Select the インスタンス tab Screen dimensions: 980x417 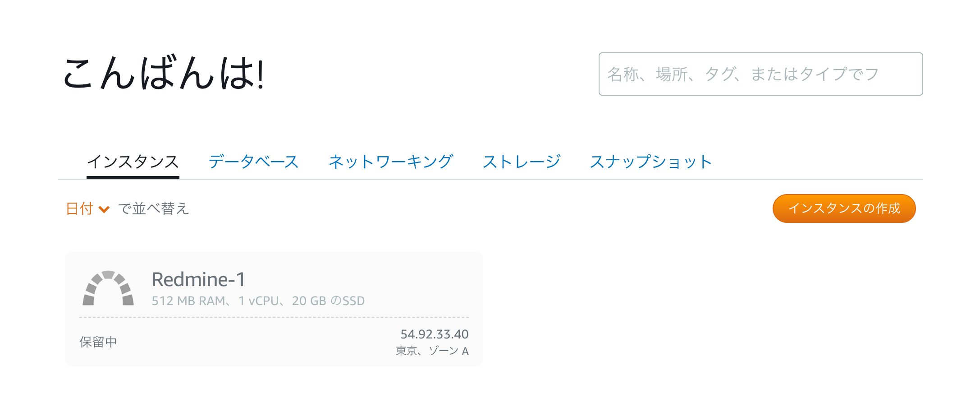[x=133, y=162]
